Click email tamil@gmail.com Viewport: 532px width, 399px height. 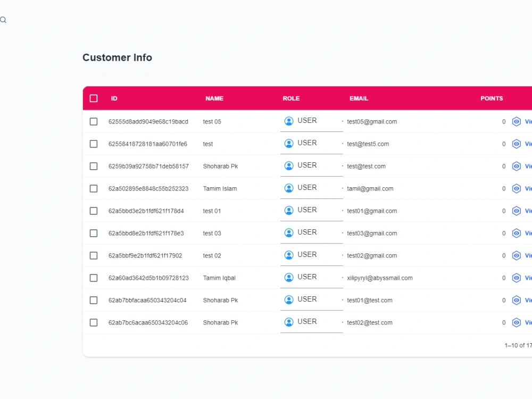[370, 189]
